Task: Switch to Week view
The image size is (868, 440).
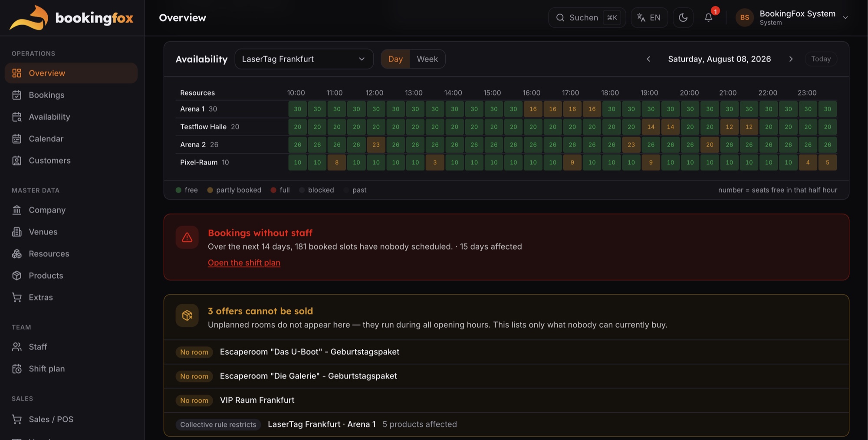Action: [x=427, y=59]
